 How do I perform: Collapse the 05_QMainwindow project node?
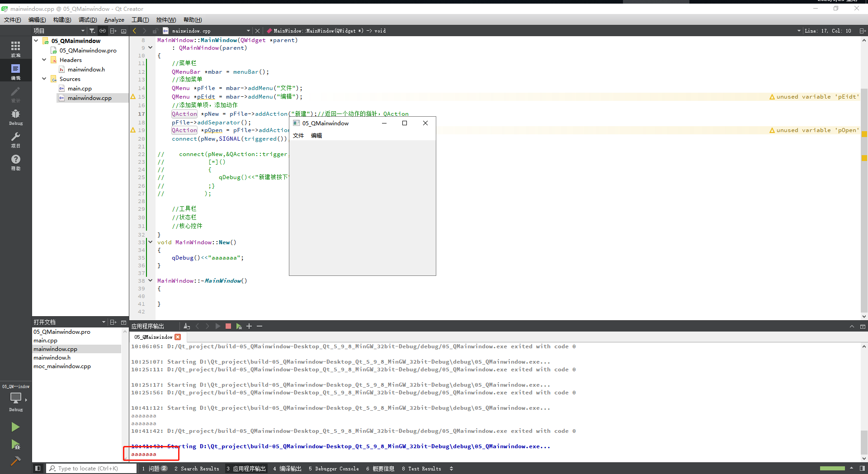click(x=36, y=41)
